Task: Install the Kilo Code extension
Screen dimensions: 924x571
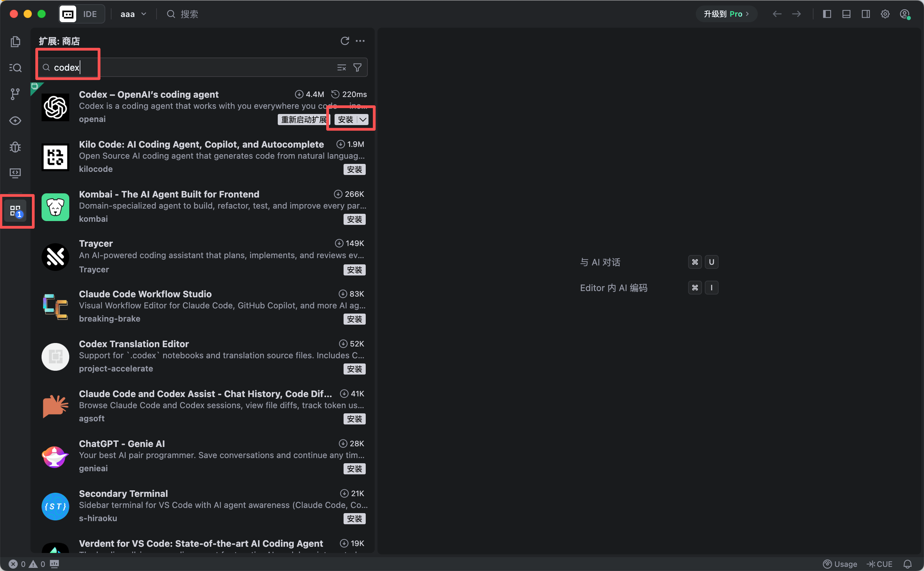Action: (354, 169)
